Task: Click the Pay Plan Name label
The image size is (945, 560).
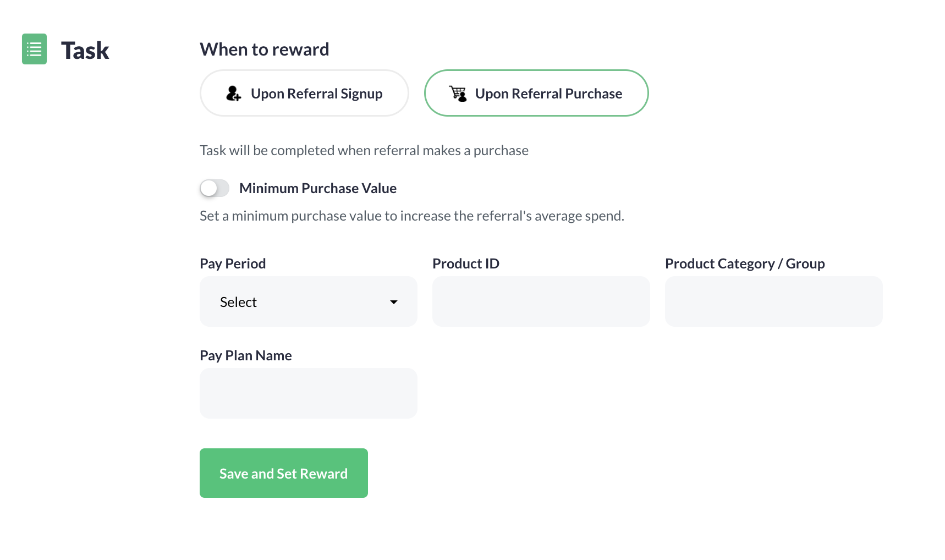Action: pos(246,355)
